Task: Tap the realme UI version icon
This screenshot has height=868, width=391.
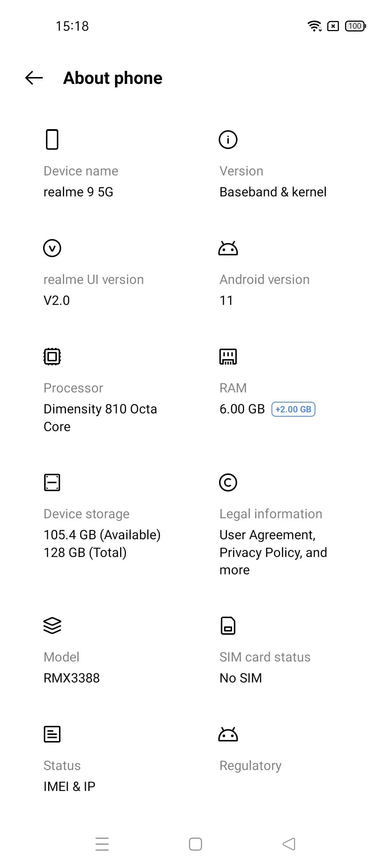Action: click(x=52, y=248)
